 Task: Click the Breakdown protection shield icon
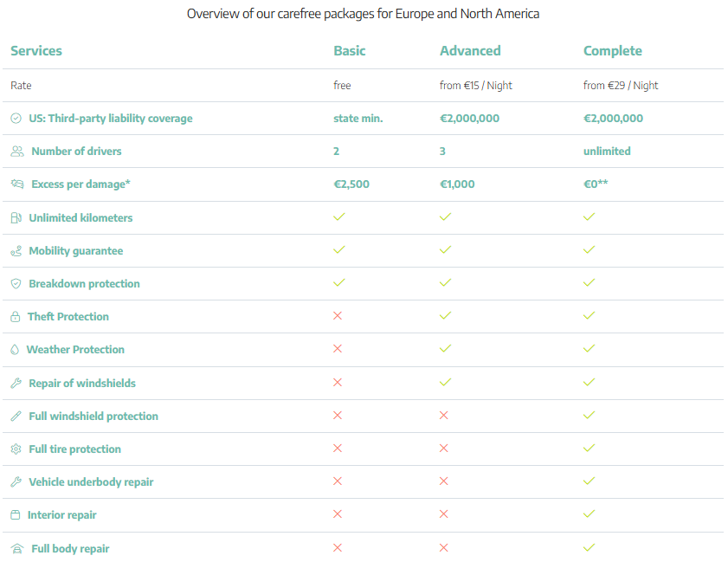pyautogui.click(x=16, y=284)
